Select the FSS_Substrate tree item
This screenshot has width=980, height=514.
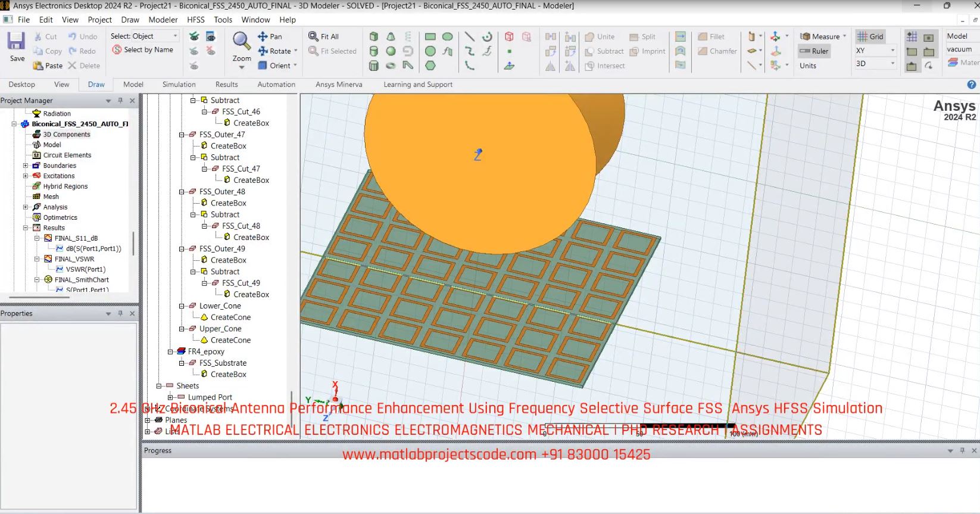[x=223, y=363]
